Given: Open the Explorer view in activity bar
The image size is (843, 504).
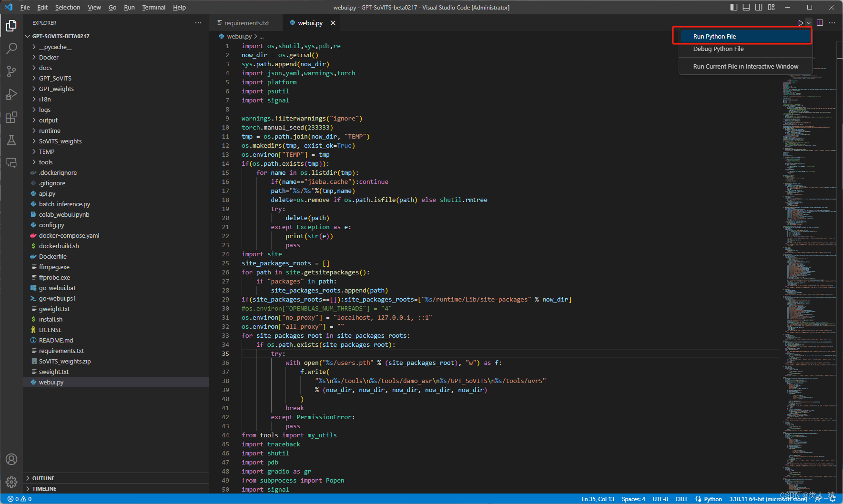Looking at the screenshot, I should pos(11,26).
